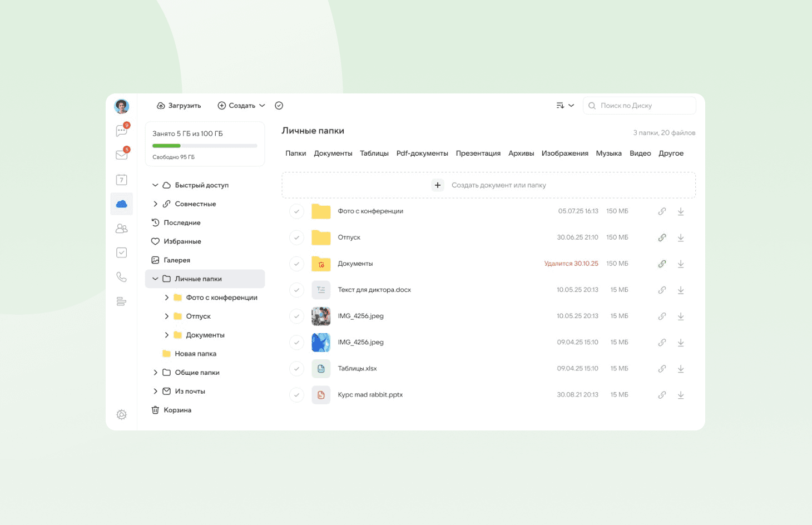The width and height of the screenshot is (812, 525).
Task: Click Создать документ или папку area
Action: [488, 185]
